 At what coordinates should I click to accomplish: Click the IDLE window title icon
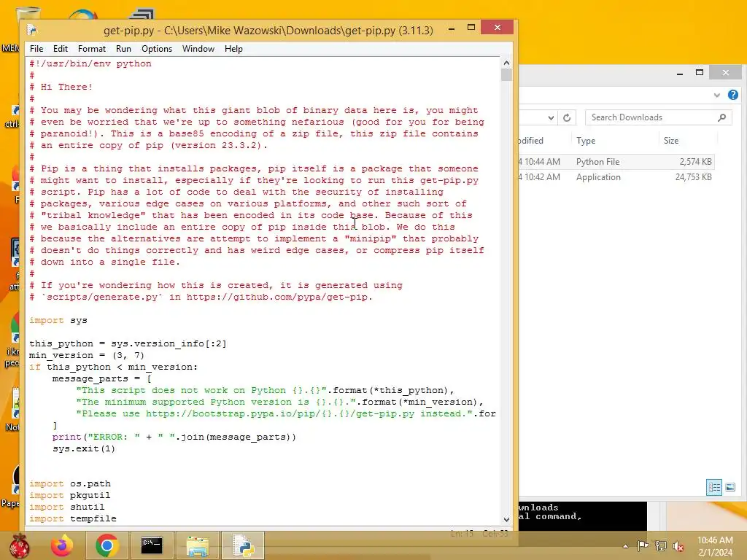click(x=32, y=30)
